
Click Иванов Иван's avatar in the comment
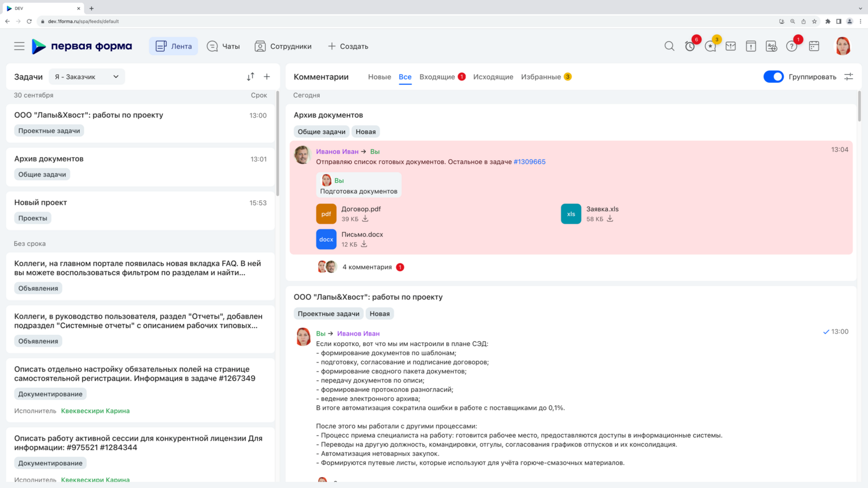(x=302, y=154)
